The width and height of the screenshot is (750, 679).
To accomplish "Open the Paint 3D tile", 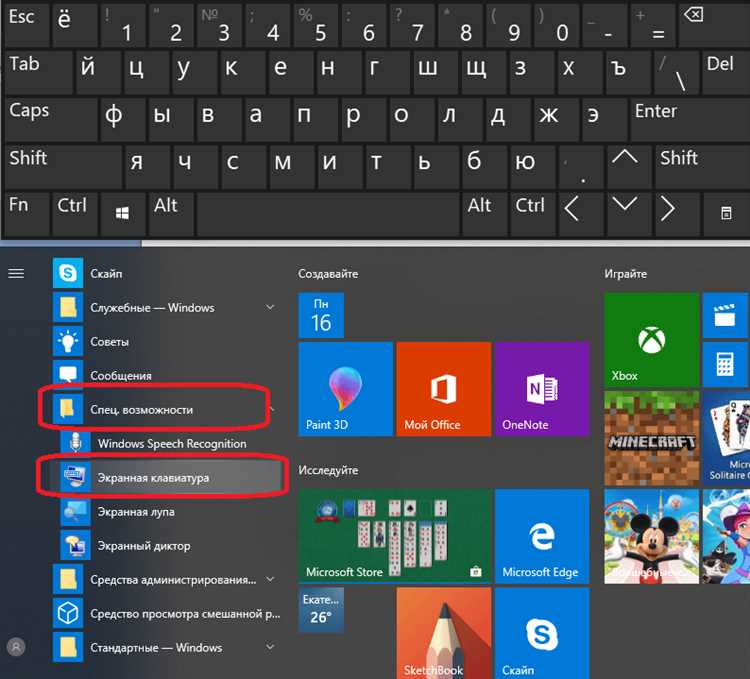I will tap(345, 387).
